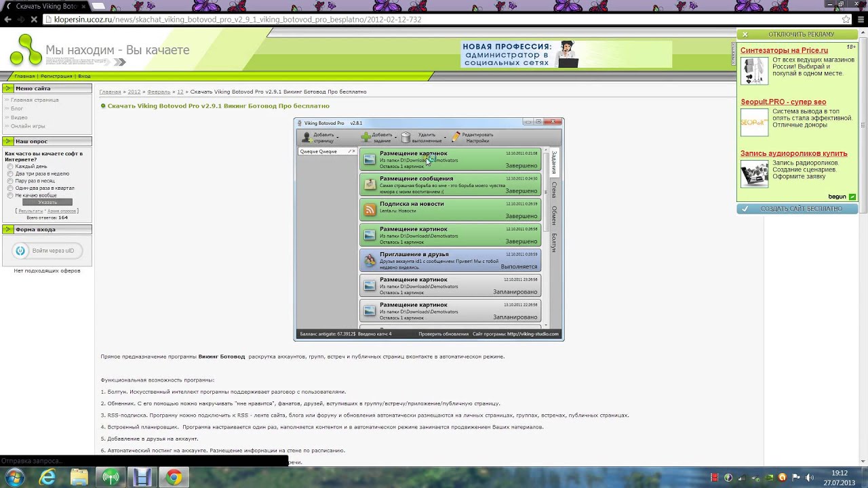The height and width of the screenshot is (488, 868).
Task: Switch to the Скачать Viking Botovod tab
Action: pyautogui.click(x=46, y=6)
